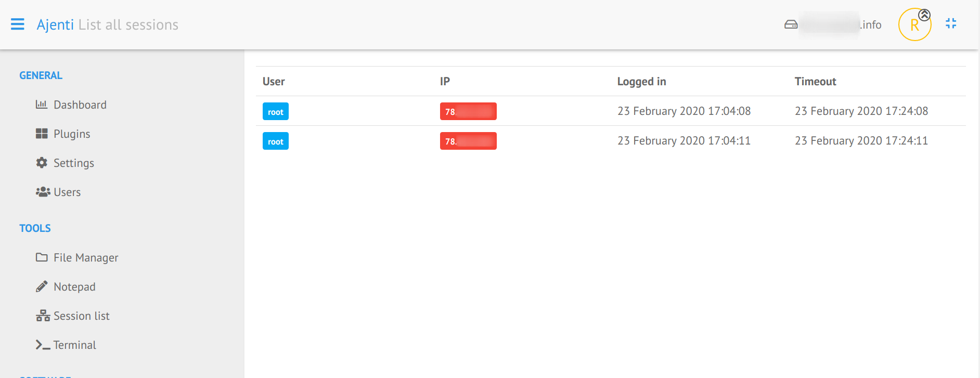
Task: Click the Settings gear icon
Action: click(x=42, y=163)
